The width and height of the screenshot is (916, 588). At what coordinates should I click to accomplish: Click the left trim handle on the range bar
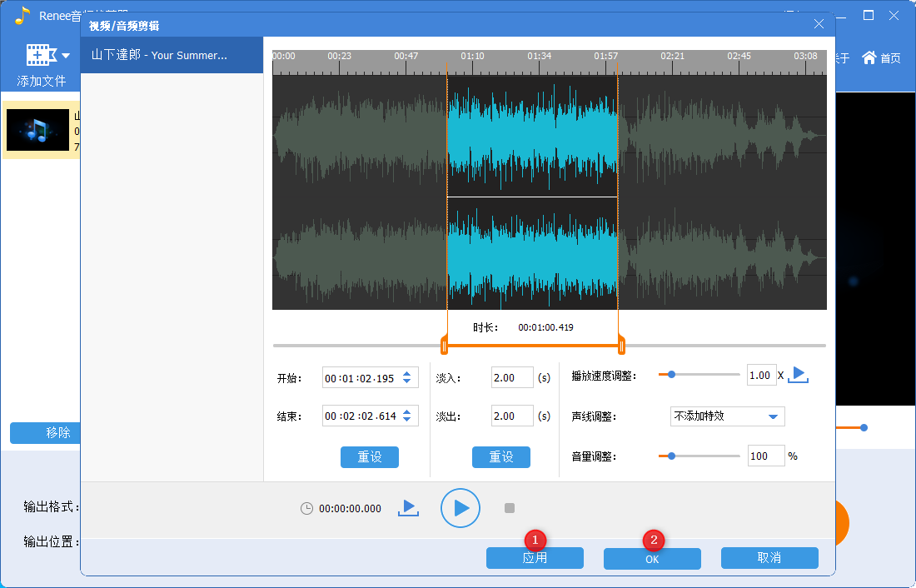(444, 346)
